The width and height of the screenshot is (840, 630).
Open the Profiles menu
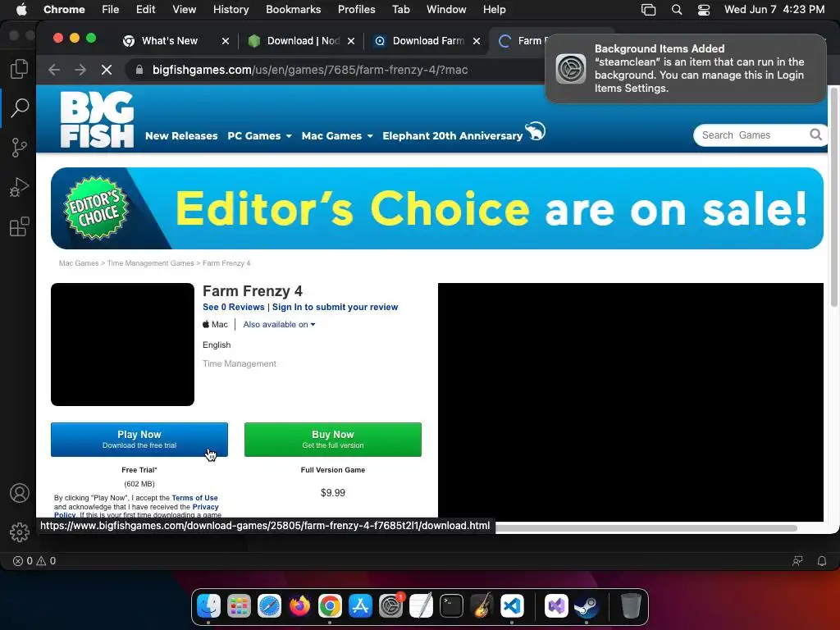[x=356, y=10]
